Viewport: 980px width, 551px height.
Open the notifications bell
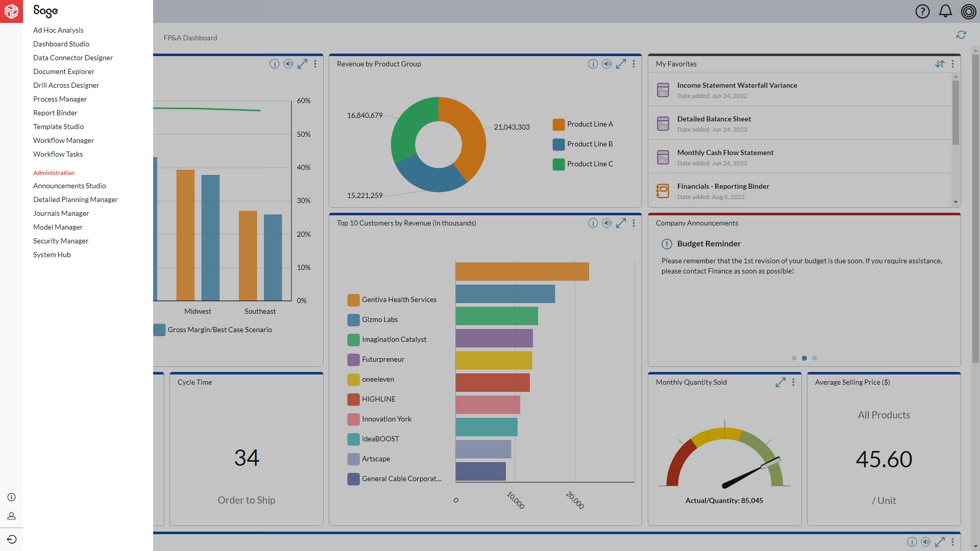pyautogui.click(x=945, y=11)
